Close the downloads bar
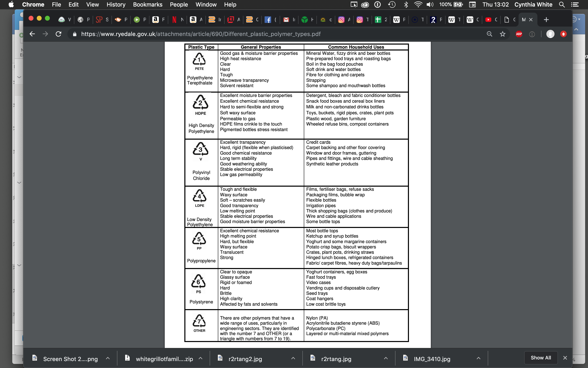The height and width of the screenshot is (368, 588). coord(565,358)
